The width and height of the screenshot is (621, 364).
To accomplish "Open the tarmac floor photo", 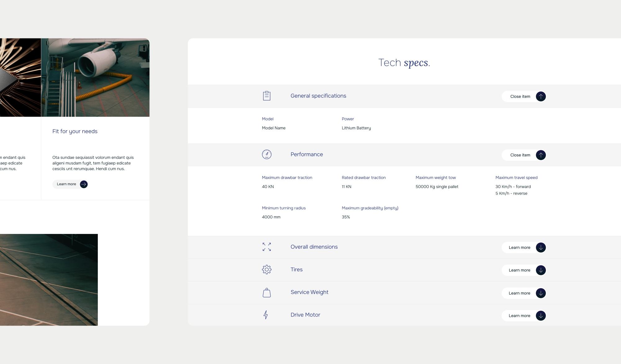I will point(49,280).
